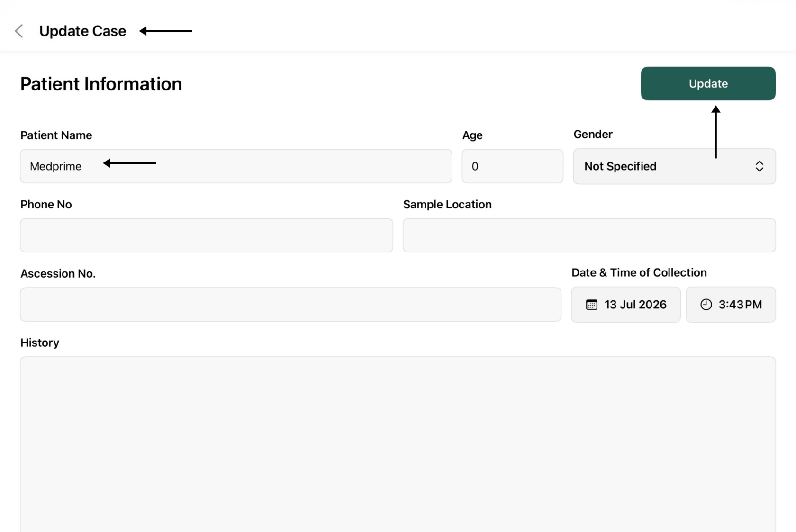Screen dimensions: 796x532
Task: Select the Age input field
Action: coord(513,166)
